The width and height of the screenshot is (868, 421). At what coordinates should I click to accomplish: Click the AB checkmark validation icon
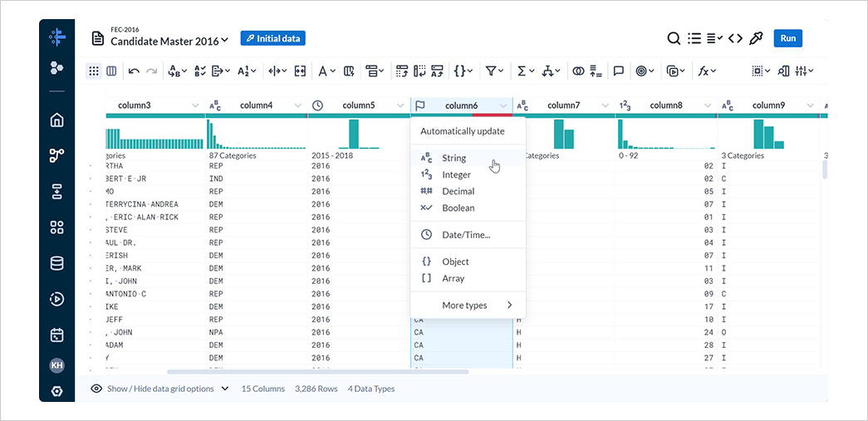(x=200, y=71)
